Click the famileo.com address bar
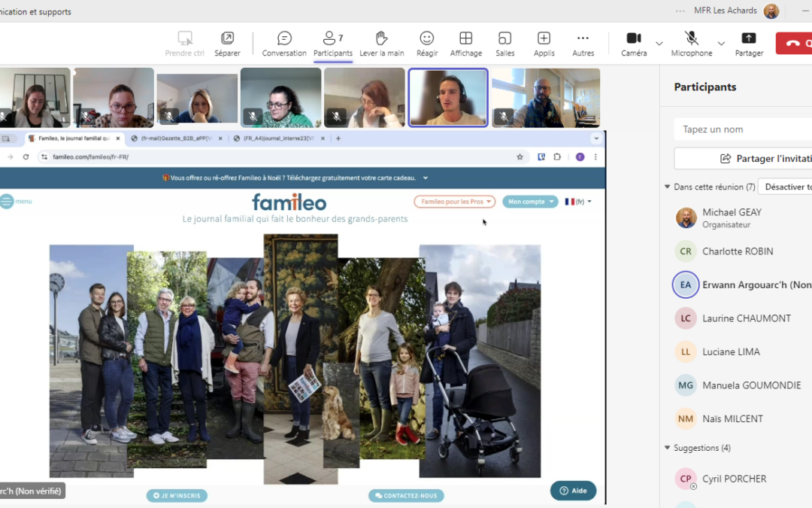This screenshot has width=812, height=508. (282, 157)
